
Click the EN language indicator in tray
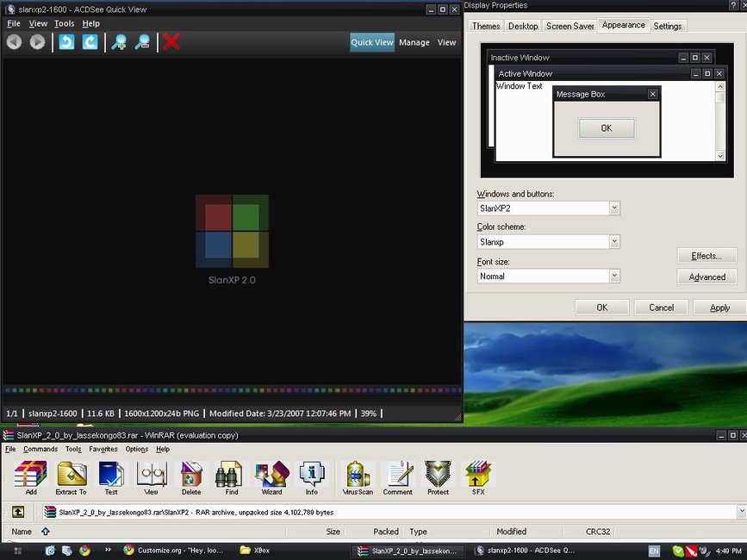click(654, 551)
